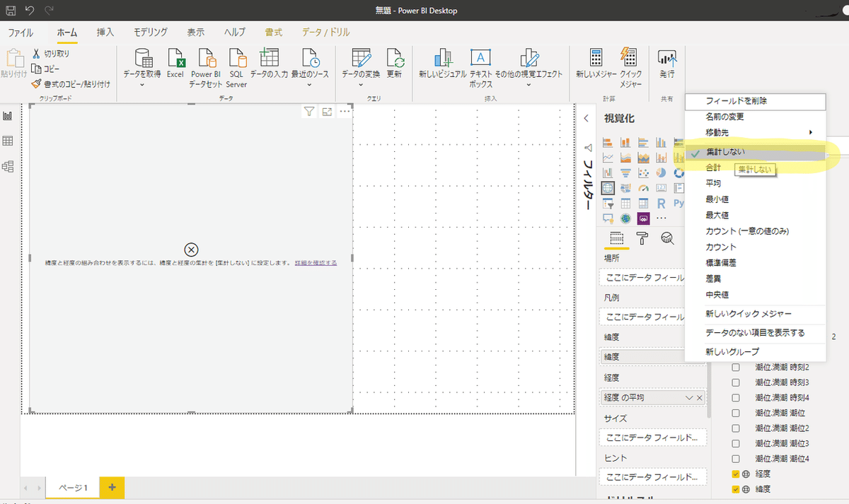Choose フィールドを削除 from the menu

tap(756, 101)
